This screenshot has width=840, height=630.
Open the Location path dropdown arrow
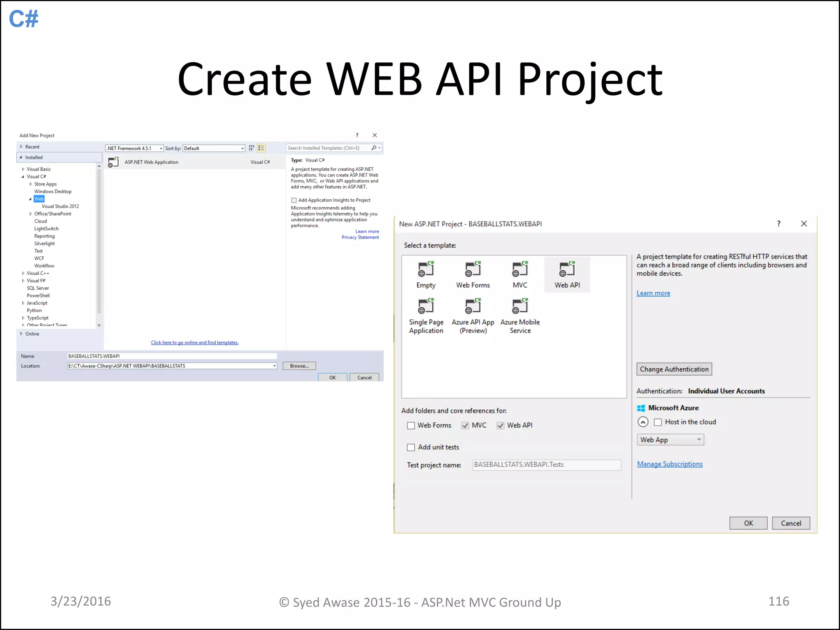click(274, 366)
